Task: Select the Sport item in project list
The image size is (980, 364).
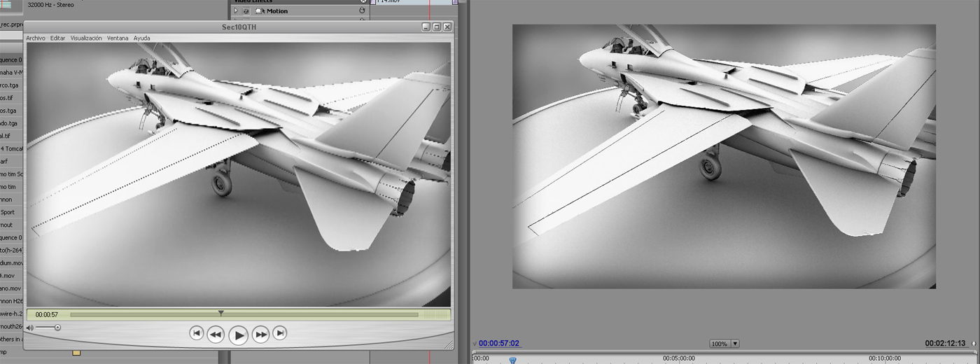Action: [8, 212]
